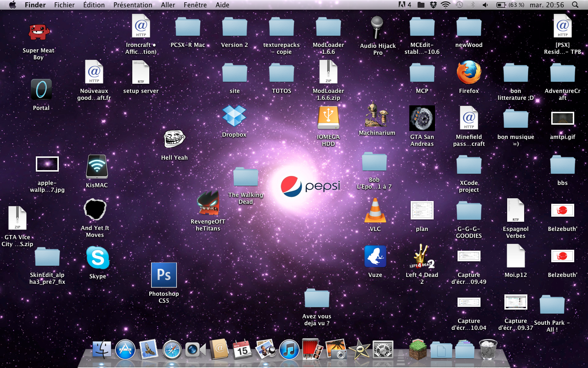Select the ModLoader 1.6.6.zip archive
Image resolution: width=588 pixels, height=368 pixels.
pos(328,72)
